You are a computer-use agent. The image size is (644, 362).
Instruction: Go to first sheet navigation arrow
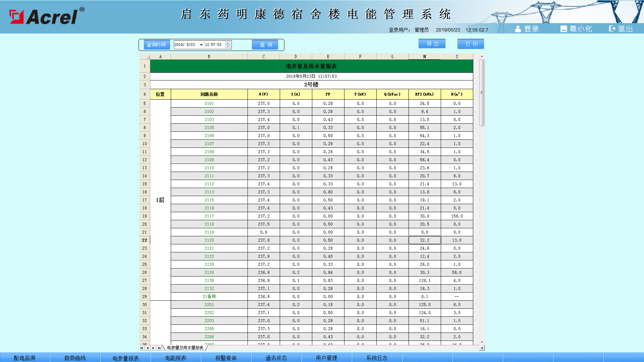point(142,348)
